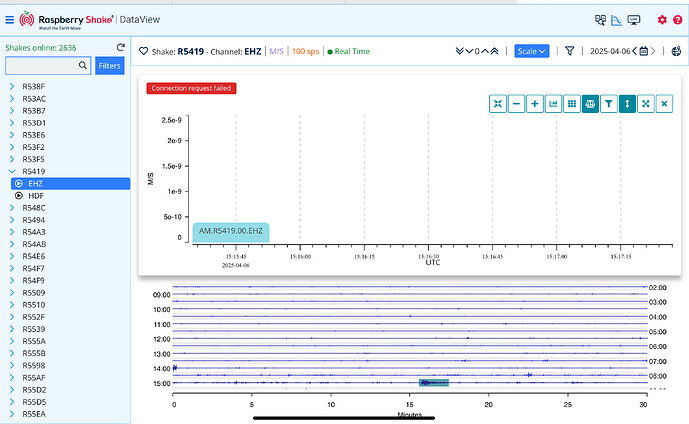Expand the R53F2 station
Viewport: 689px width, 424px height.
pyautogui.click(x=12, y=147)
